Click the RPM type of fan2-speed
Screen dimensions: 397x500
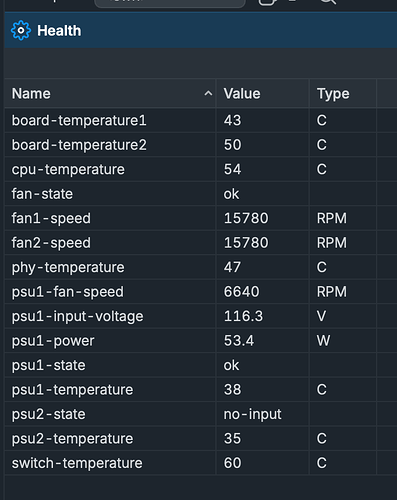[x=332, y=243]
